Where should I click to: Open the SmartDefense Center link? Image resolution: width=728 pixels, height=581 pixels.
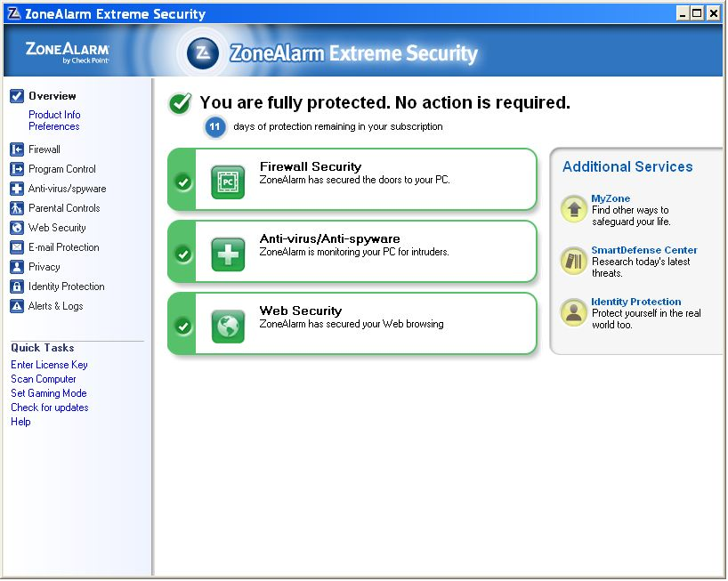click(x=644, y=250)
